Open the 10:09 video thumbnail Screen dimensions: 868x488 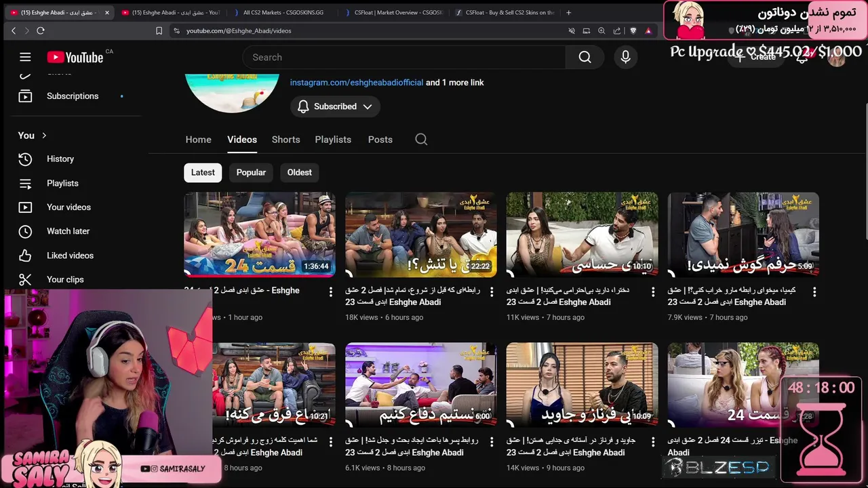(583, 385)
